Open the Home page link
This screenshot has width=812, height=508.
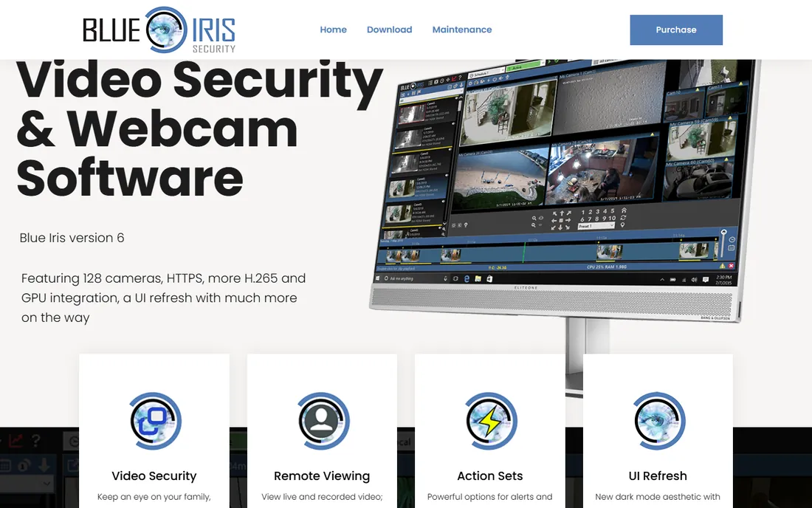[x=333, y=30]
